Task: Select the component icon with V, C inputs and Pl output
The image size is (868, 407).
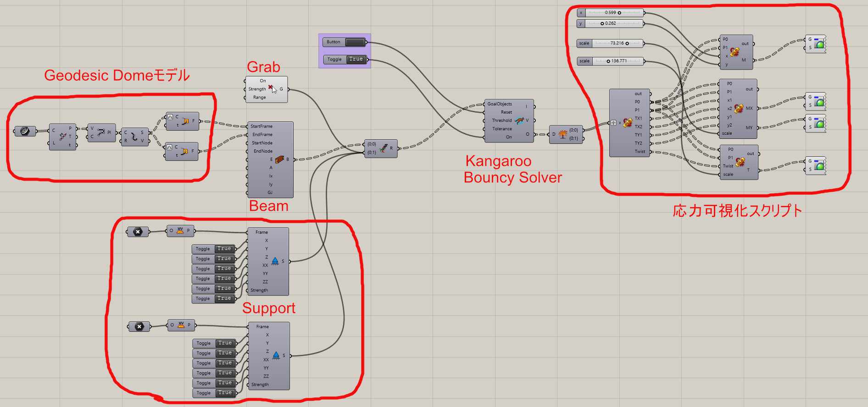Action: coord(101,132)
